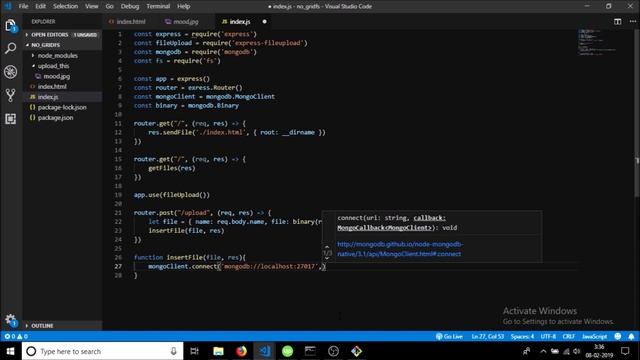
Task: Click the Task View taskbar button
Action: tap(195, 351)
